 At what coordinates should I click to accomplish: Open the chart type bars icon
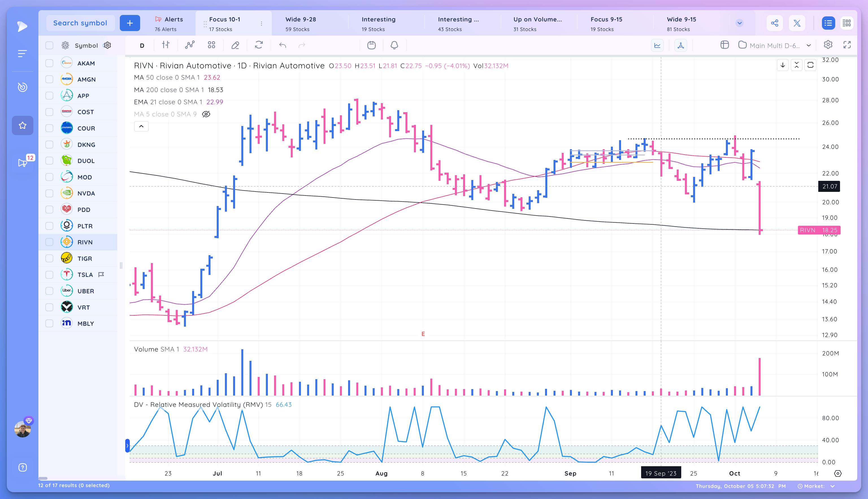(166, 45)
